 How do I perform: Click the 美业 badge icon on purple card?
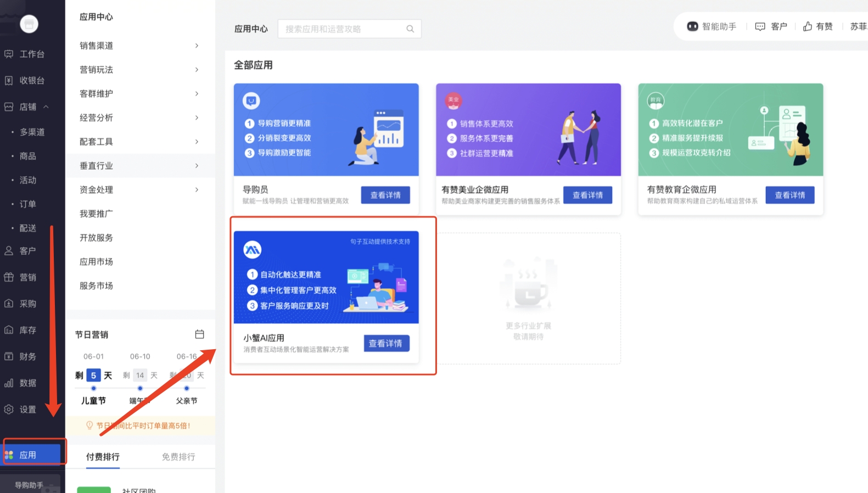[453, 100]
